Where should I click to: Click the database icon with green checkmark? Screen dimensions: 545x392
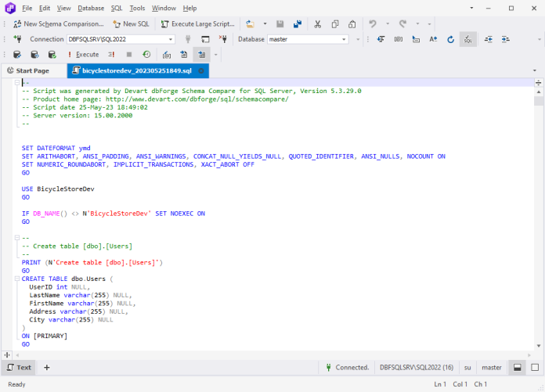[x=52, y=55]
